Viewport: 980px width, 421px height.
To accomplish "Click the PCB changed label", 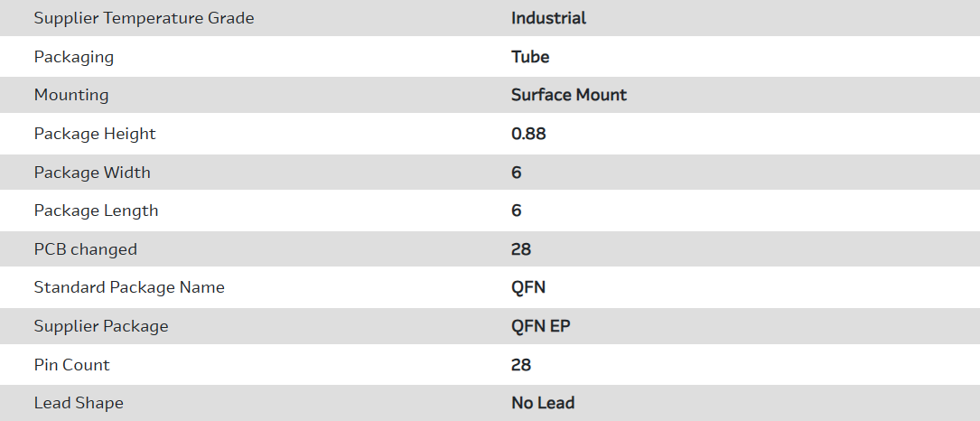I will [86, 249].
